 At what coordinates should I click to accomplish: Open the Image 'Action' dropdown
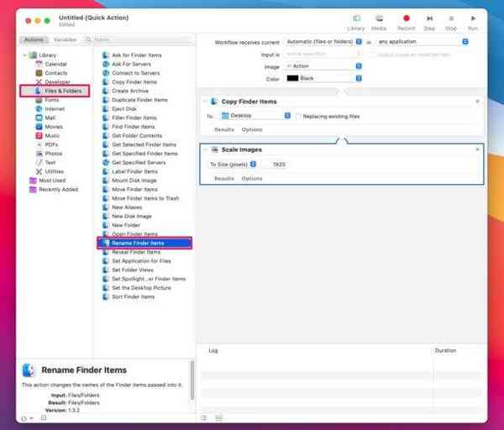[x=323, y=66]
